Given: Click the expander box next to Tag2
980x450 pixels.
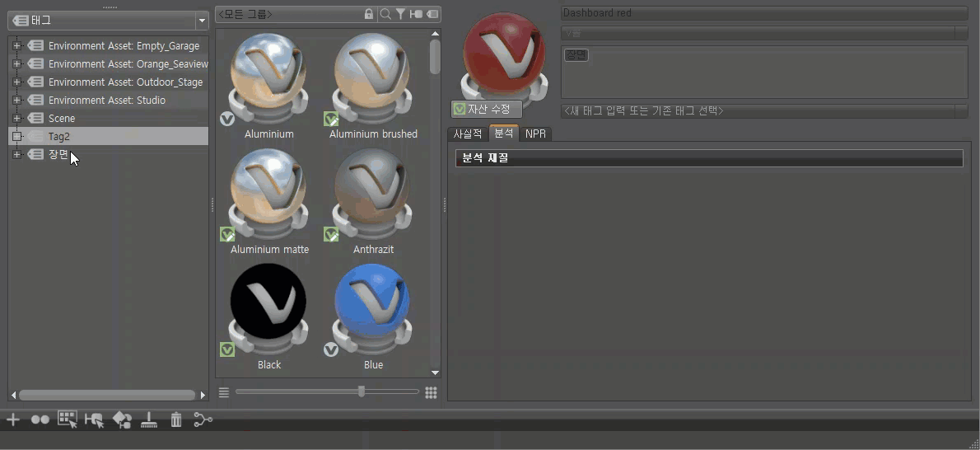Looking at the screenshot, I should [x=16, y=137].
